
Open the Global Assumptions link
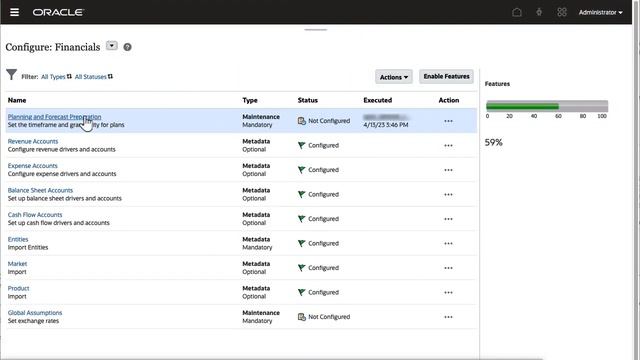[35, 313]
